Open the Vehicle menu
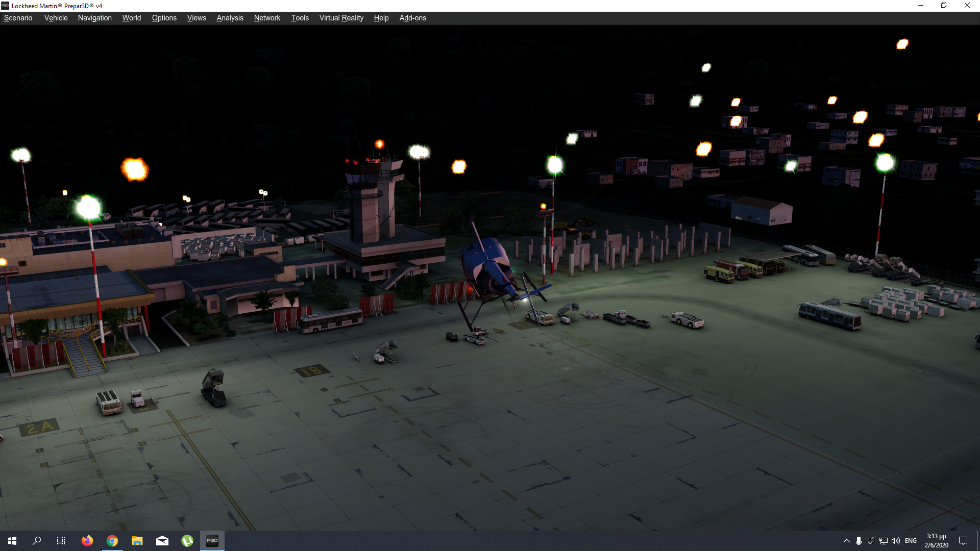Image resolution: width=980 pixels, height=551 pixels. pyautogui.click(x=56, y=18)
